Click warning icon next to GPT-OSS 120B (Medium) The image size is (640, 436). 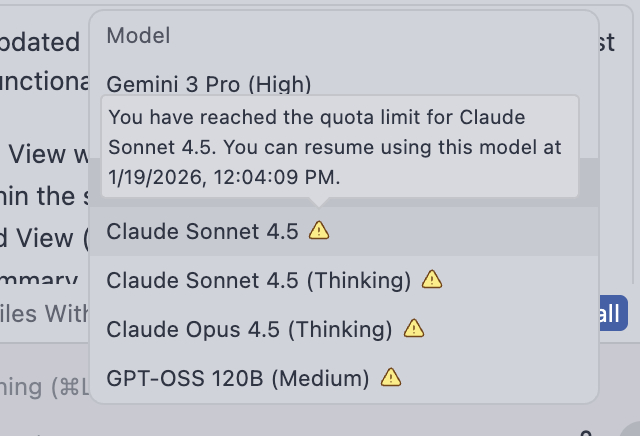(x=391, y=377)
